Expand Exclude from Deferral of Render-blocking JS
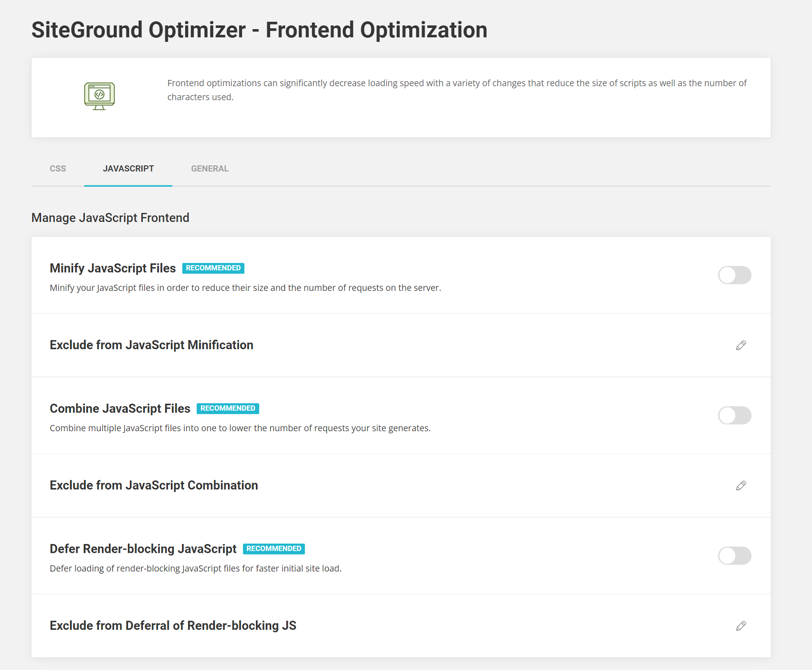Screen dimensions: 812x670 click(173, 626)
